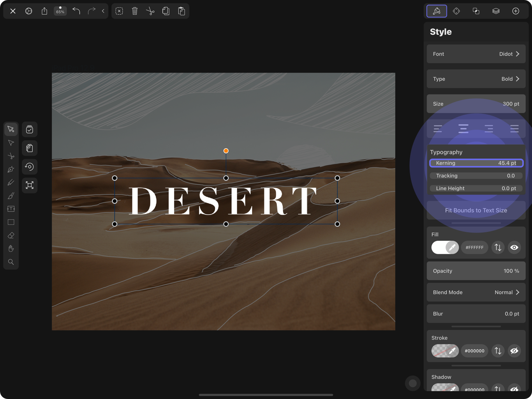532x399 pixels.
Task: Select the Eraser tool
Action: [x=11, y=235]
